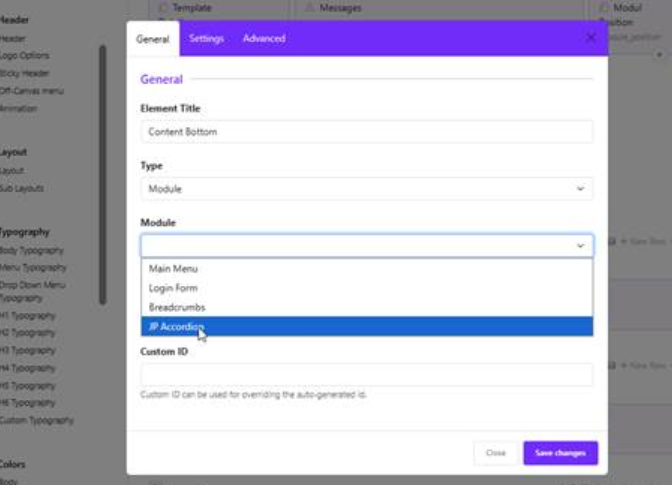Choose Main Menu from module list

click(367, 269)
